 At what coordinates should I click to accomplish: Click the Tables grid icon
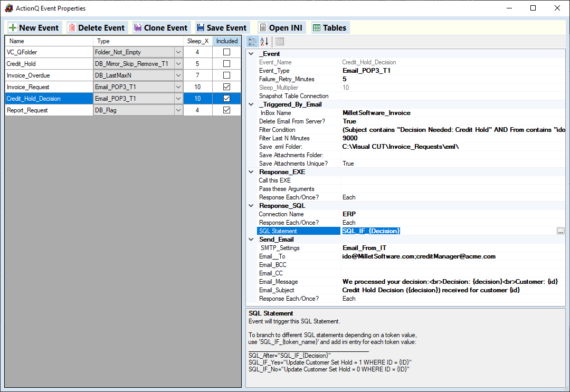[x=317, y=27]
